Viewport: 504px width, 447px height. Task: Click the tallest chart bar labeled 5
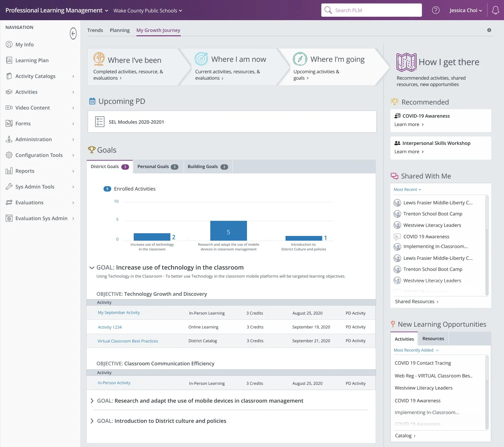228,231
